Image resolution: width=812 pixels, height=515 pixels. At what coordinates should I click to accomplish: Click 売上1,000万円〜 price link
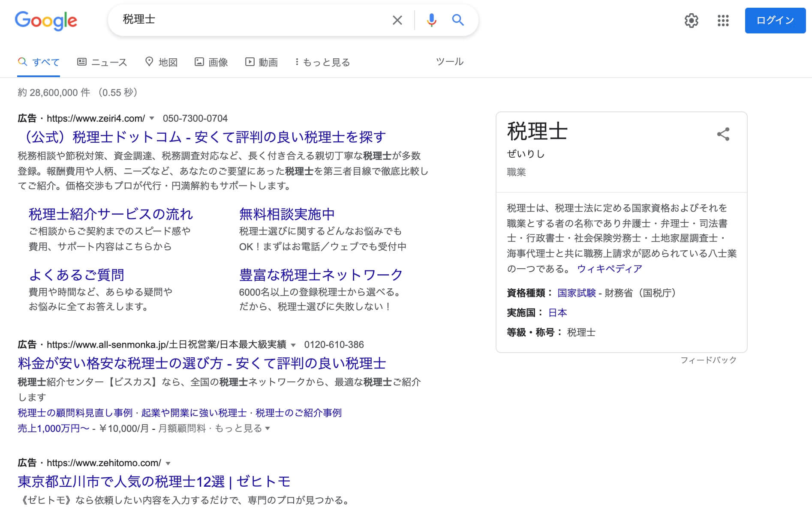(x=54, y=428)
